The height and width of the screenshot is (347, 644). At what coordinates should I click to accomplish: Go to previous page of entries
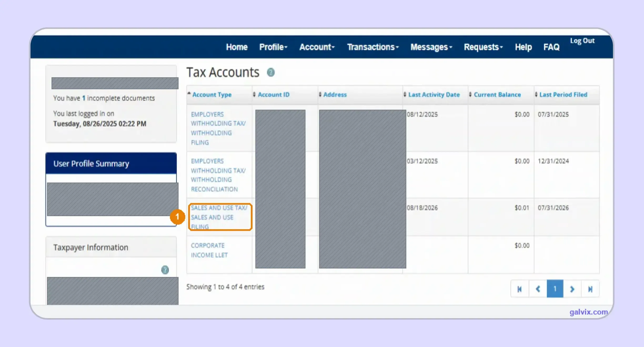coord(538,289)
